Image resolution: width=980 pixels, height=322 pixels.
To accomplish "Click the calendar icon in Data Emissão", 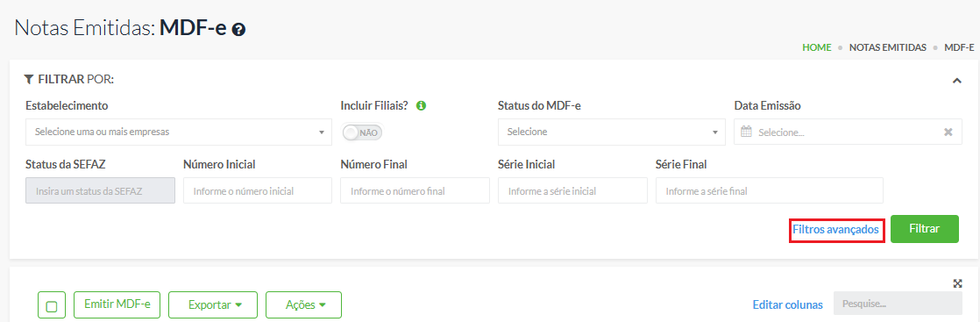I will click(746, 132).
